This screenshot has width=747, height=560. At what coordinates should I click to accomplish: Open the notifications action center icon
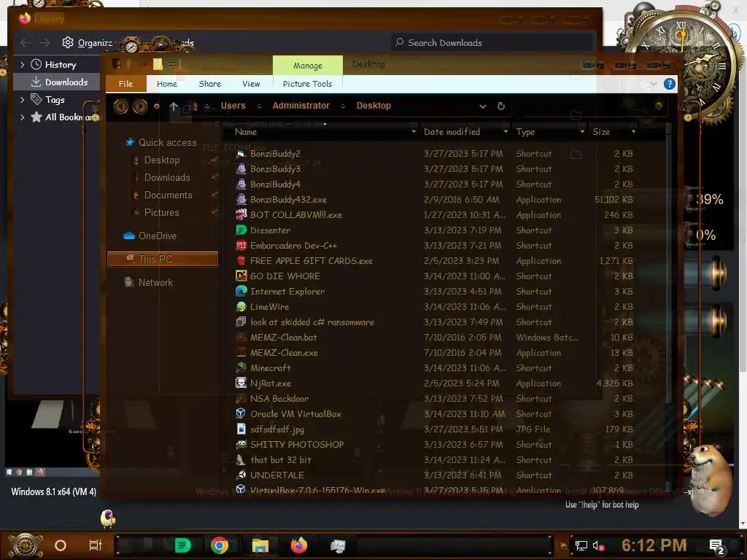[717, 546]
